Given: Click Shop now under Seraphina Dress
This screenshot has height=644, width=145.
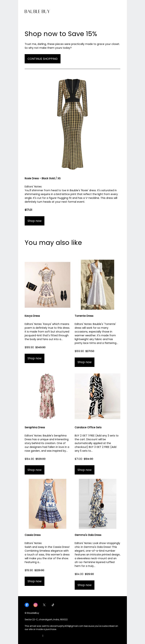Looking at the screenshot, I should [34, 470].
